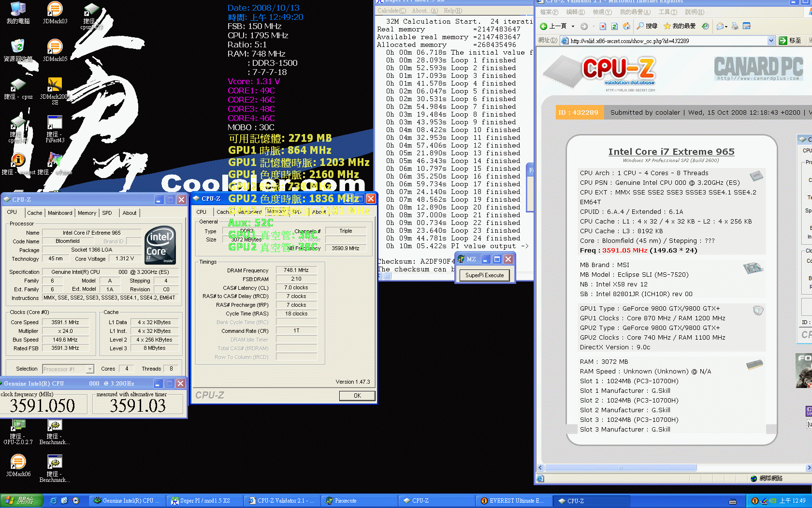The image size is (812, 508).
Task: Click the Print icon in IE toolbar
Action: point(735,26)
